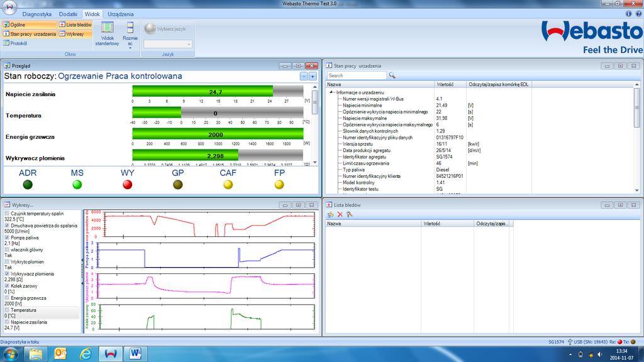The width and height of the screenshot is (644, 362).
Task: Check the Wykryto plomien checkbox
Action: pyautogui.click(x=7, y=262)
